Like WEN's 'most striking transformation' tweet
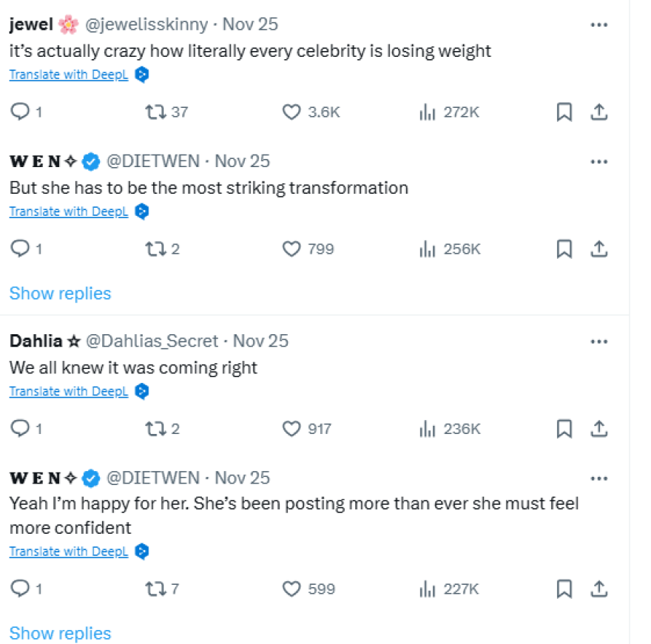The image size is (651, 644). 292,249
